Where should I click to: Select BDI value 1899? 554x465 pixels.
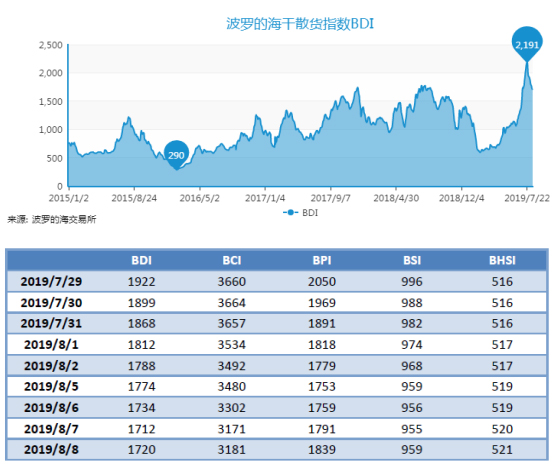(141, 303)
